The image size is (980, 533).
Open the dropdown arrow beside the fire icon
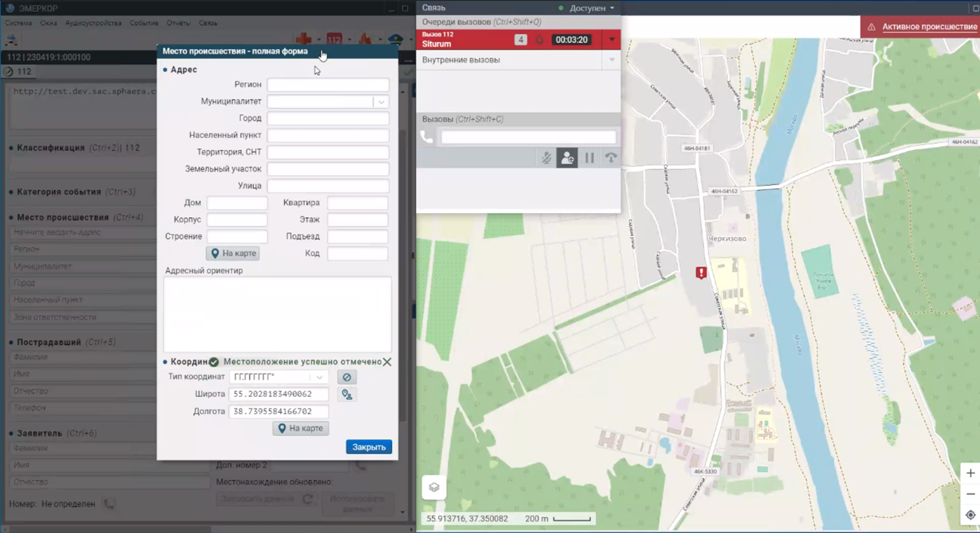point(380,40)
